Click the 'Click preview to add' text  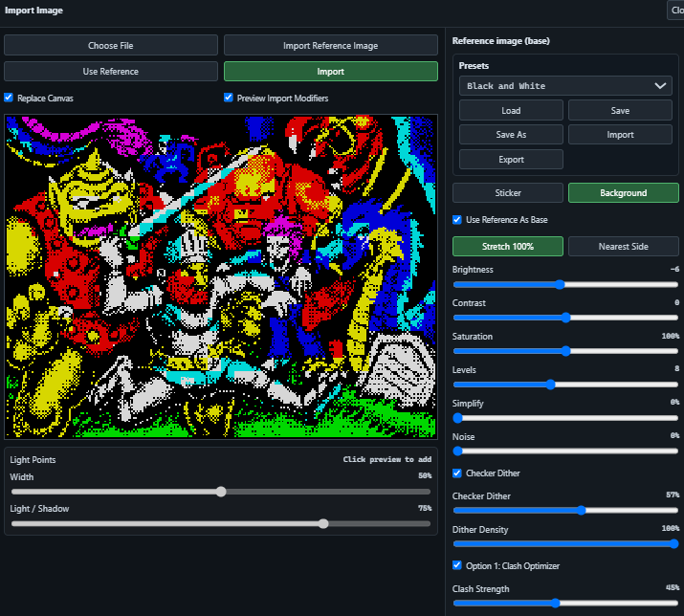point(387,459)
